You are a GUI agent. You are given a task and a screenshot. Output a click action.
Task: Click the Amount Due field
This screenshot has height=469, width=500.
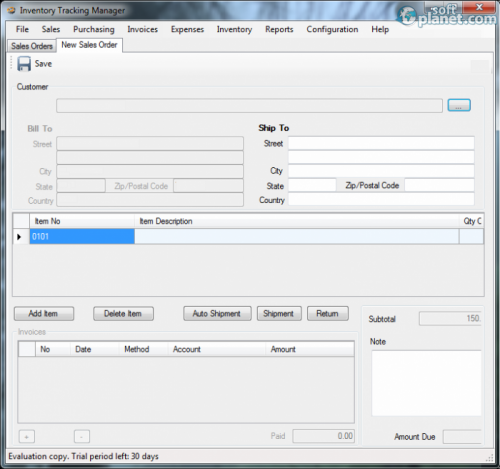tap(462, 437)
